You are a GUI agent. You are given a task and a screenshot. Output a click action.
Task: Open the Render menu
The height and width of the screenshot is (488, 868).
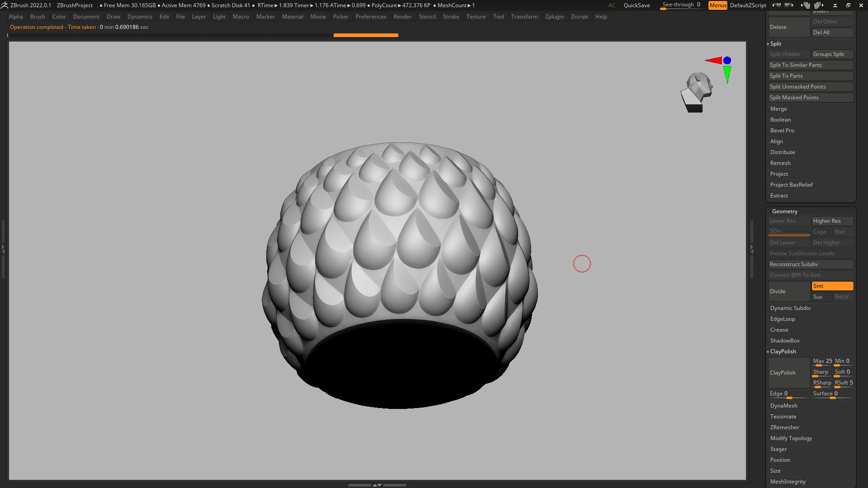[x=402, y=17]
